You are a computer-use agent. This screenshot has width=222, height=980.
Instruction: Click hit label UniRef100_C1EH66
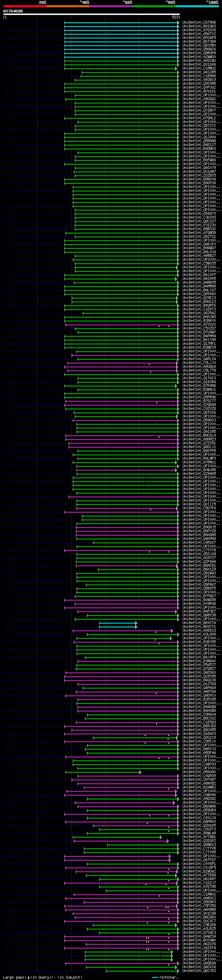coord(199,76)
